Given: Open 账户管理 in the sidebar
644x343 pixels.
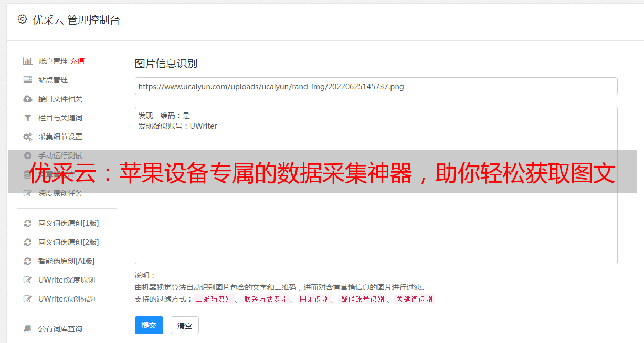Looking at the screenshot, I should [53, 61].
